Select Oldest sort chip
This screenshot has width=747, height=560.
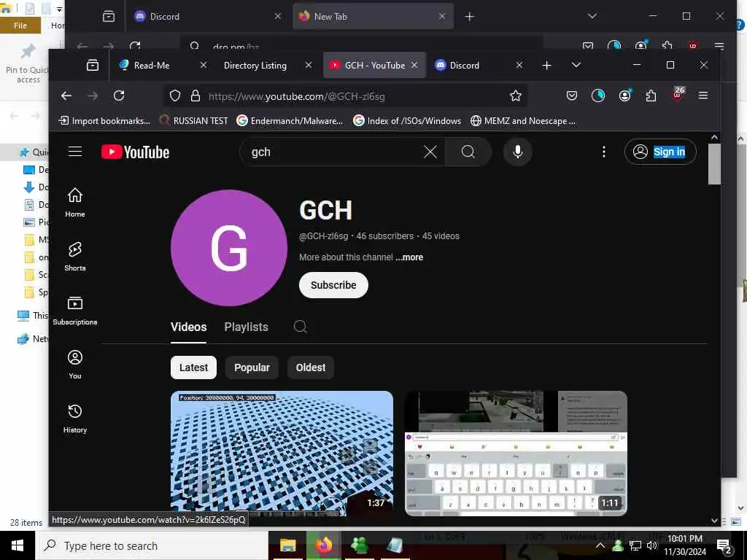click(311, 367)
